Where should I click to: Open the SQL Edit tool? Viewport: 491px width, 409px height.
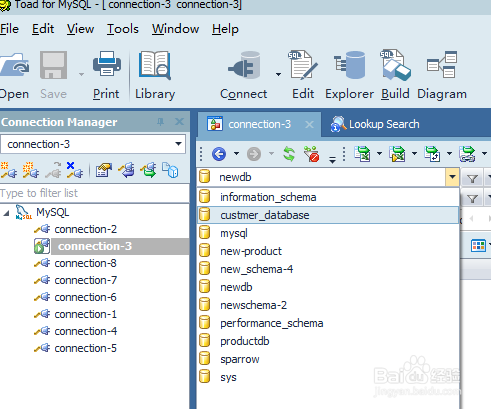point(303,65)
